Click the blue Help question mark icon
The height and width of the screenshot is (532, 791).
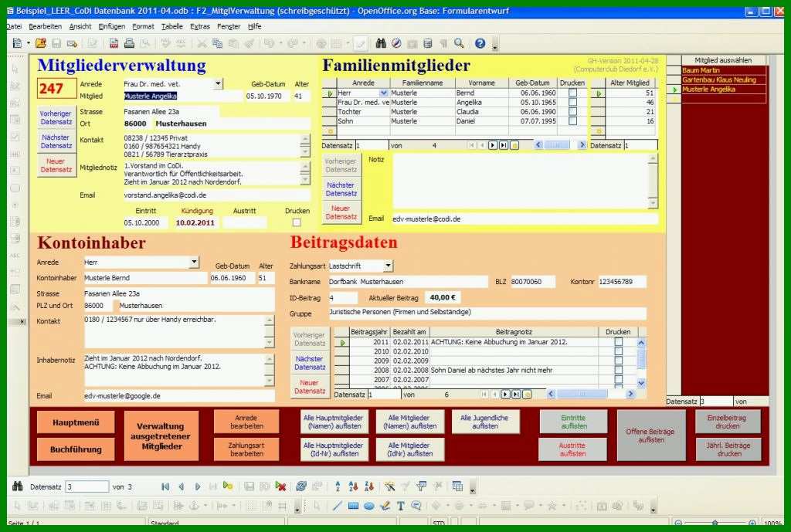pos(480,44)
